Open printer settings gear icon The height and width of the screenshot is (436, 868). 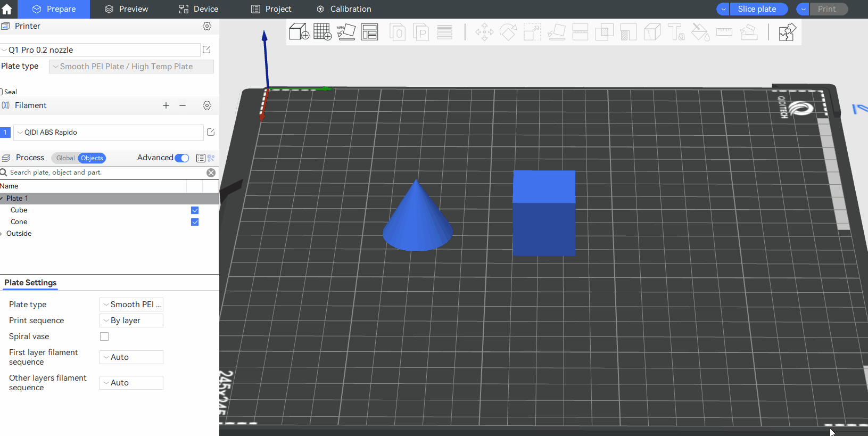point(207,26)
